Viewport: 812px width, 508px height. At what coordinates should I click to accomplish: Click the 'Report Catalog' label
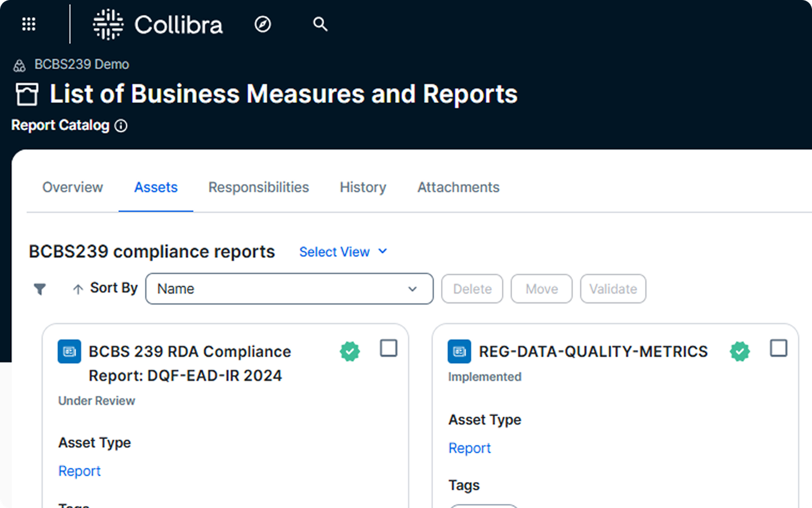coord(60,125)
